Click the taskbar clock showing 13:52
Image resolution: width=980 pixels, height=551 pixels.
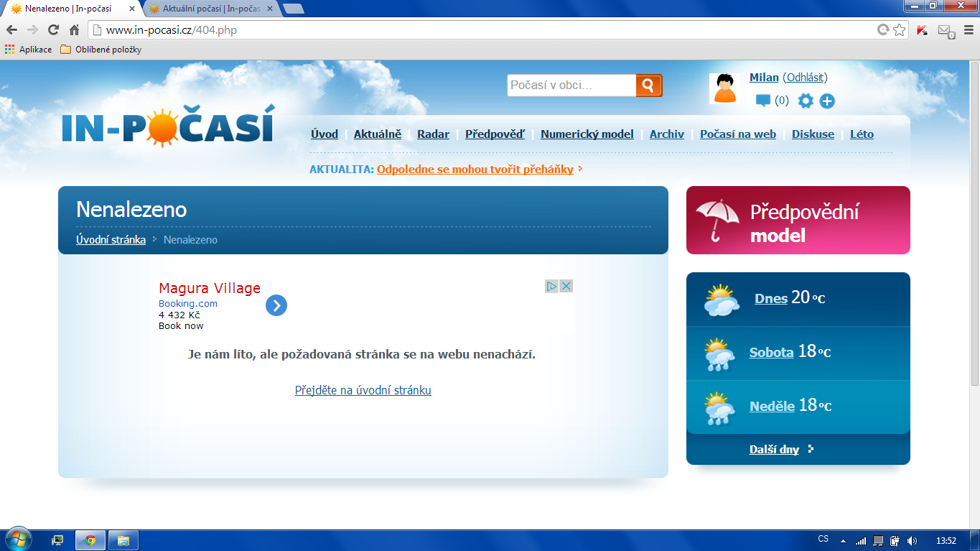point(946,540)
